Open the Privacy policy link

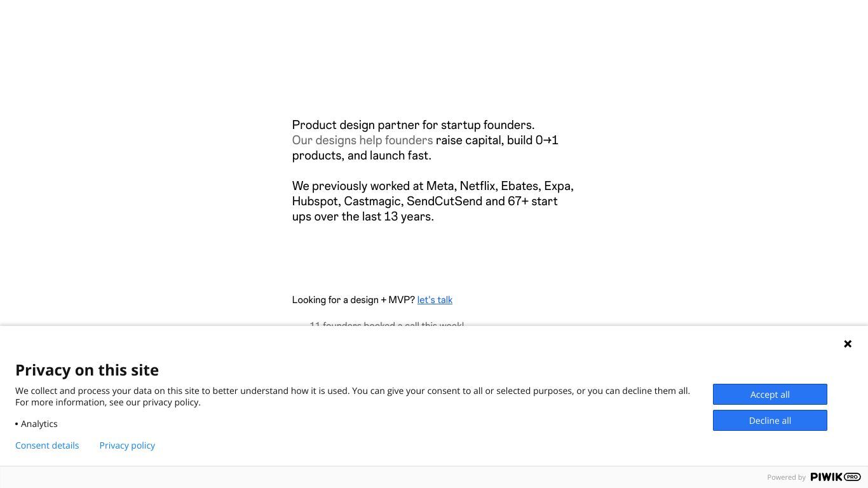click(x=127, y=445)
